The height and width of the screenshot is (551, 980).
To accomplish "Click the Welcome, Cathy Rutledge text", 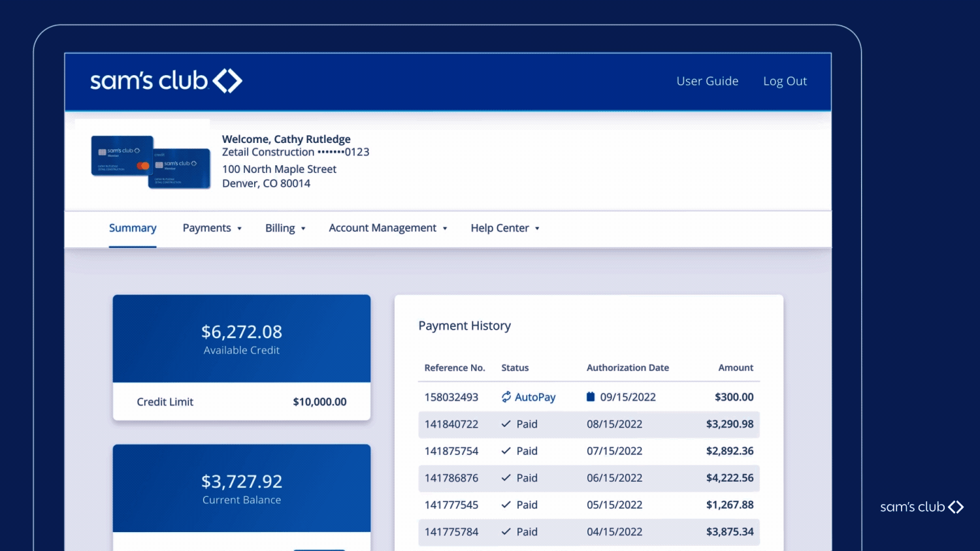I will click(286, 139).
